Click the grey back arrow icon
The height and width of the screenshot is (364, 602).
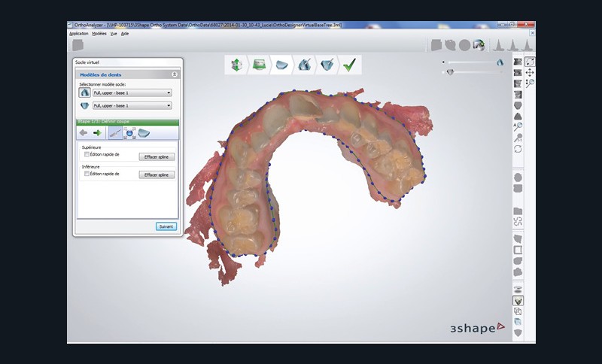(x=84, y=133)
